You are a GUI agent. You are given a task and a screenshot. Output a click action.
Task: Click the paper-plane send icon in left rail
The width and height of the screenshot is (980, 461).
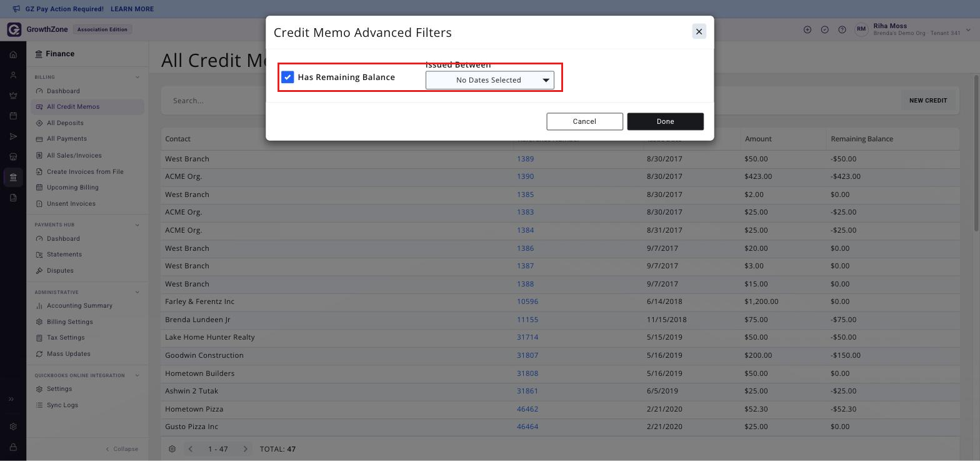(x=13, y=136)
